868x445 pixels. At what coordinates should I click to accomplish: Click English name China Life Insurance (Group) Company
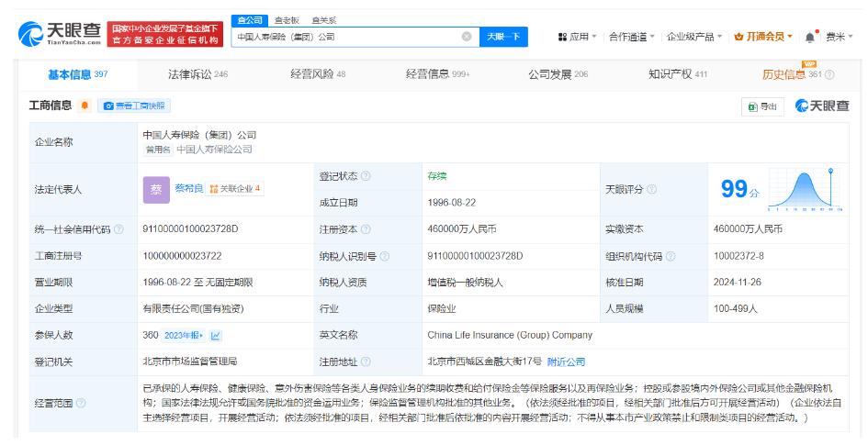[510, 335]
